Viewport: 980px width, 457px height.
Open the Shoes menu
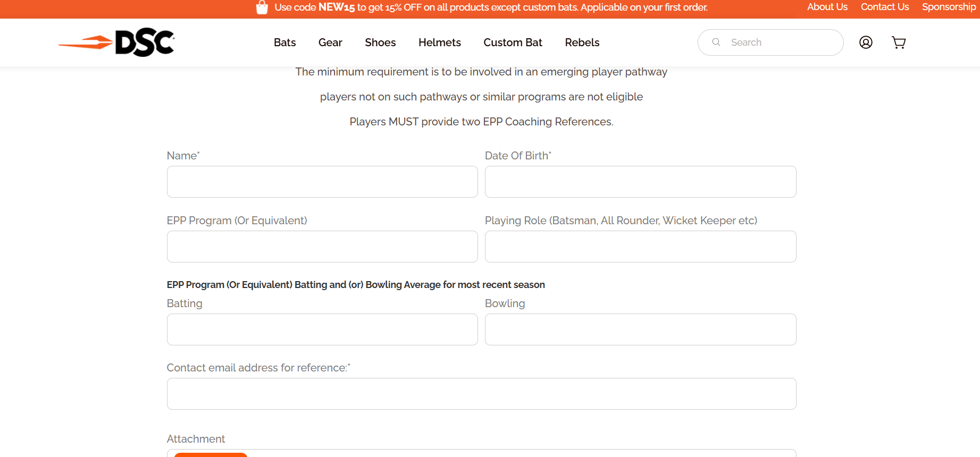point(380,43)
